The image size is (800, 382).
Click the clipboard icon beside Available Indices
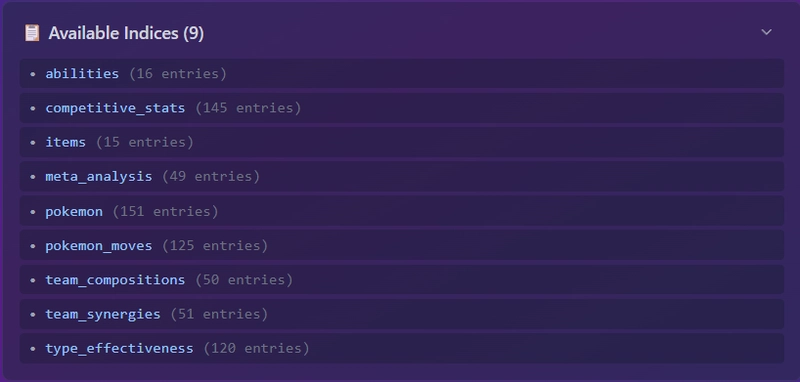[x=32, y=33]
